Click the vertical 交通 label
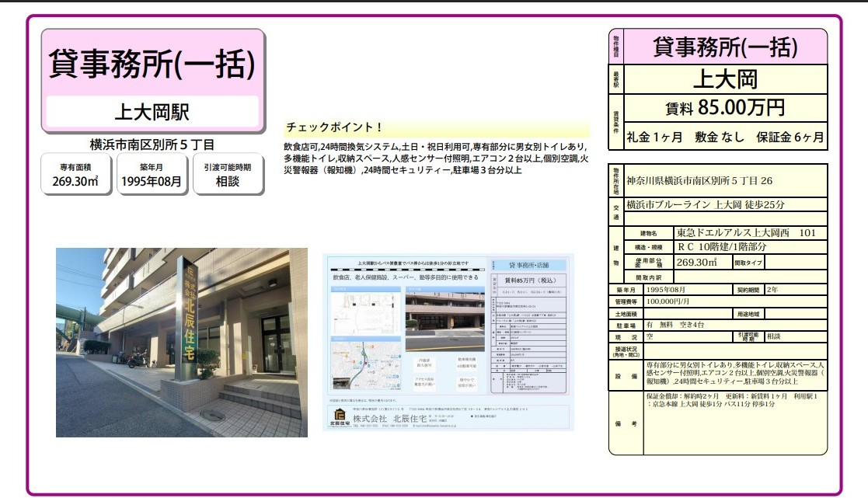Viewport: 868px width, 498px height. (x=615, y=211)
